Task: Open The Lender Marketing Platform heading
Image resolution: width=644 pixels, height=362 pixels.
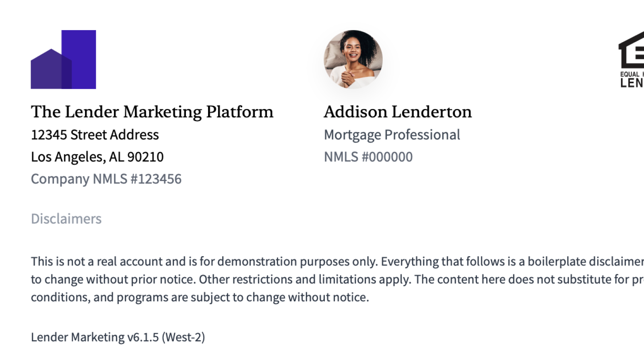Action: tap(152, 112)
